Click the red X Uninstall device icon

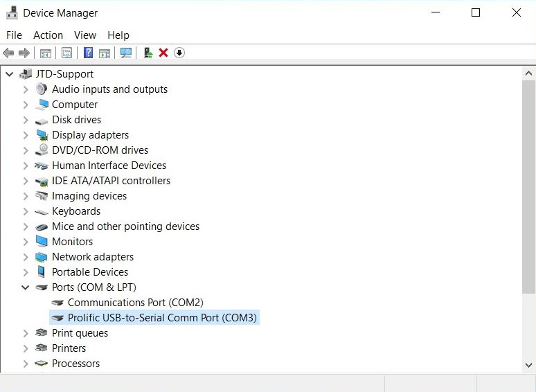163,53
